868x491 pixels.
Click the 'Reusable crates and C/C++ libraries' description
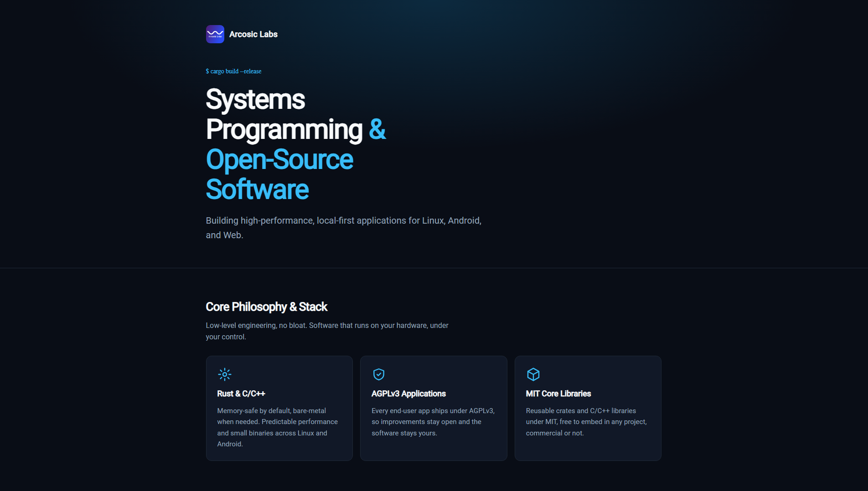pos(586,422)
